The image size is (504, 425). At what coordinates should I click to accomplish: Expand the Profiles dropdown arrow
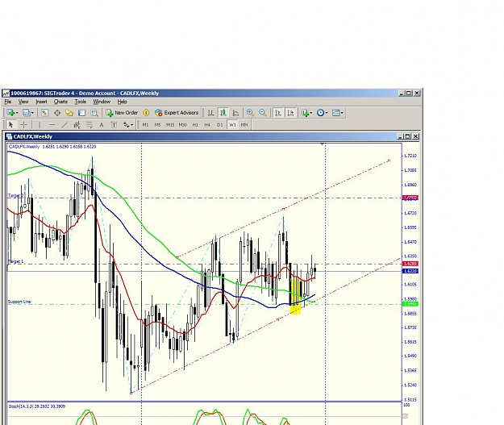click(32, 113)
